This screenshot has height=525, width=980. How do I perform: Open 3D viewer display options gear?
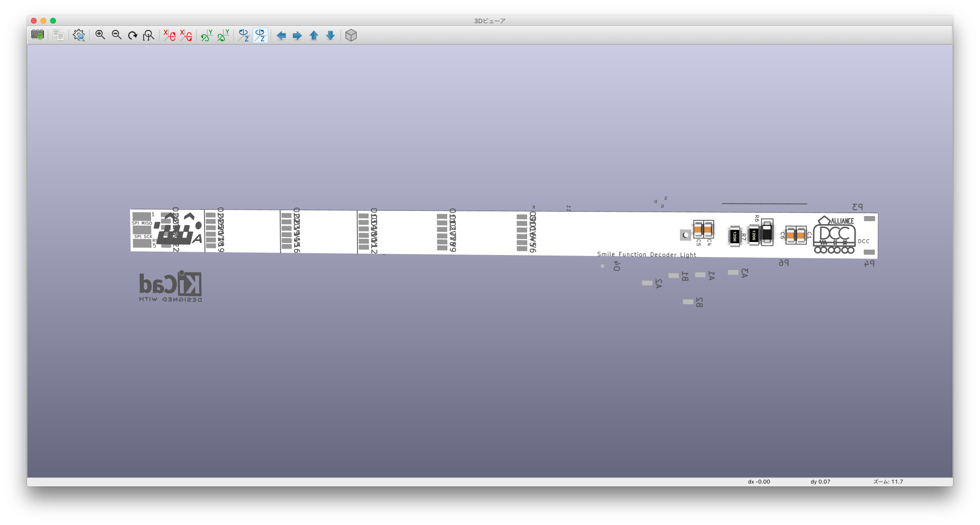79,35
